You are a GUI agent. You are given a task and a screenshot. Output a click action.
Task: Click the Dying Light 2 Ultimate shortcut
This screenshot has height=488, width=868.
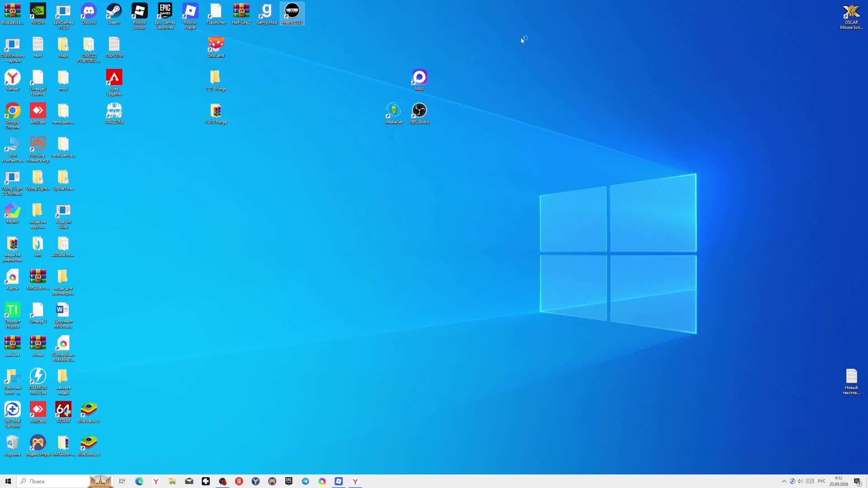pos(13,183)
